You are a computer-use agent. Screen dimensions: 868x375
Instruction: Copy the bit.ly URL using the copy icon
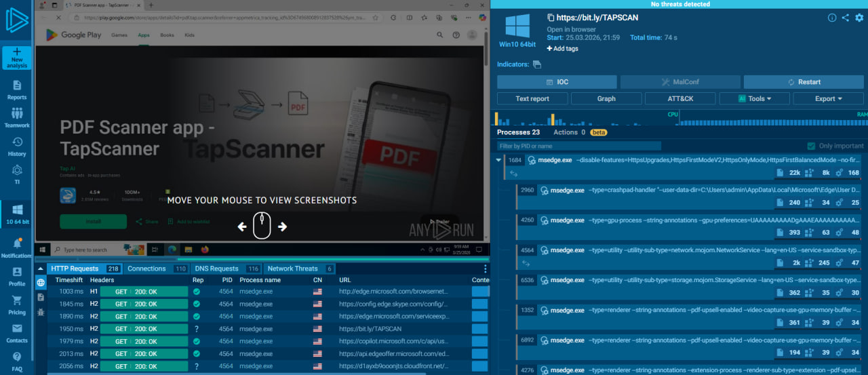(x=551, y=18)
